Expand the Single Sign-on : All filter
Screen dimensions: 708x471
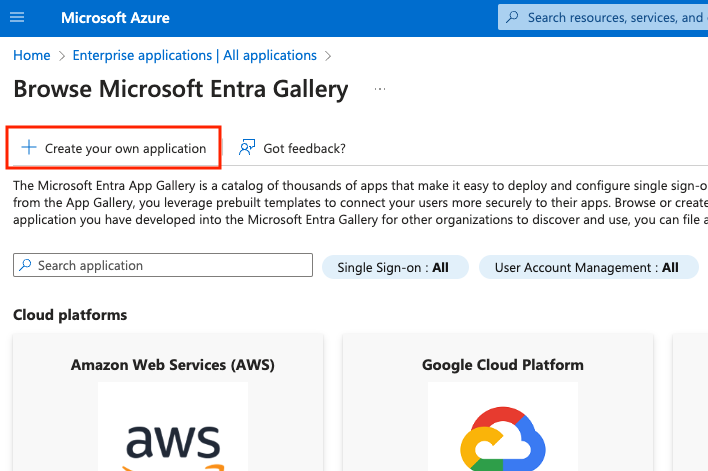(x=393, y=267)
